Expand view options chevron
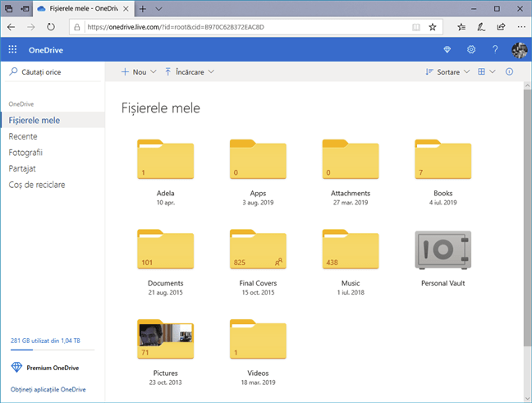The height and width of the screenshot is (403, 532). click(x=493, y=71)
